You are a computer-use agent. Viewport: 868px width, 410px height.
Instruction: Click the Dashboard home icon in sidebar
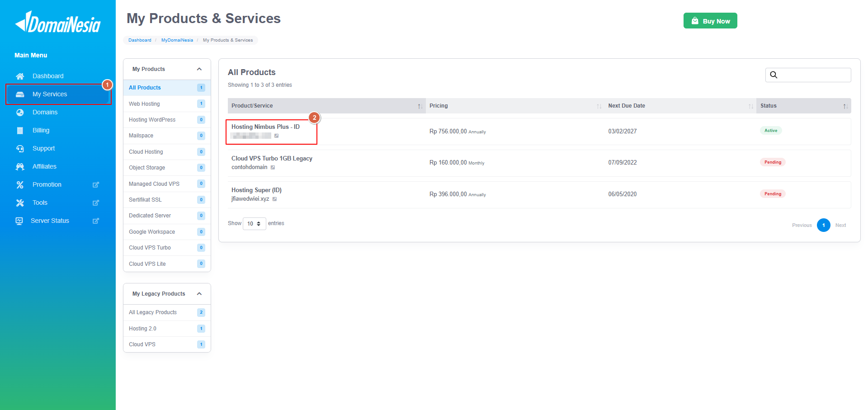(20, 76)
